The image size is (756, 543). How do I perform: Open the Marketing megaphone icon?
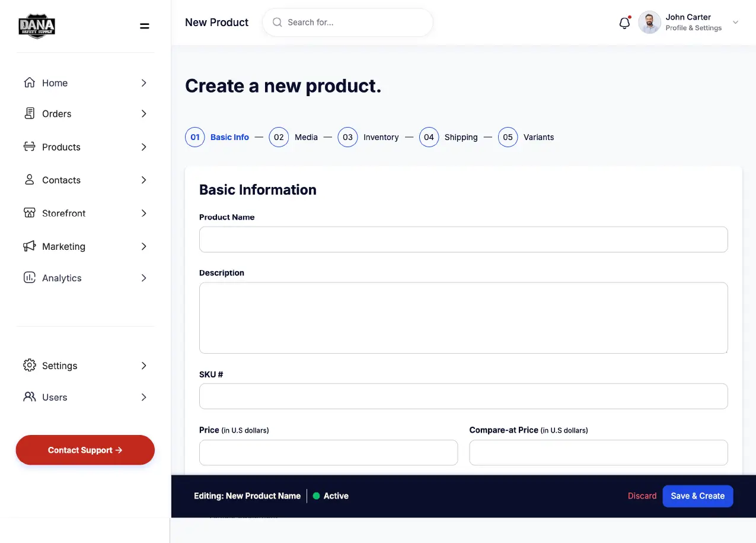click(30, 246)
